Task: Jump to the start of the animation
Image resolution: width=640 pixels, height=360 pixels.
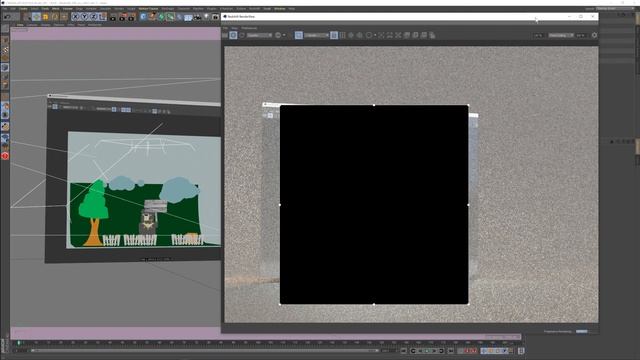Action: (404, 351)
